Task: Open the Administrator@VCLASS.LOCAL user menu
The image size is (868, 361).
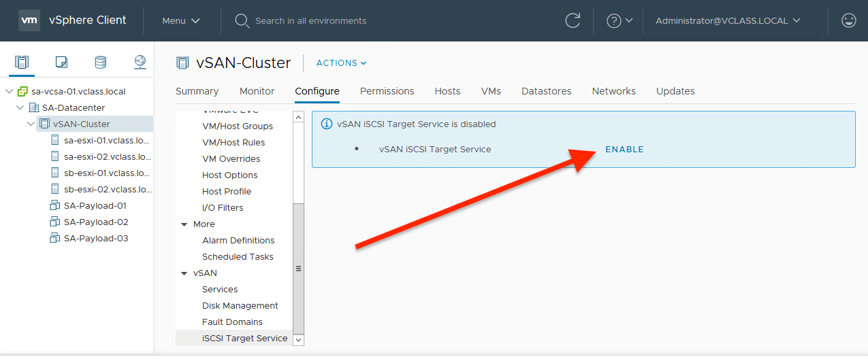Action: [x=728, y=20]
